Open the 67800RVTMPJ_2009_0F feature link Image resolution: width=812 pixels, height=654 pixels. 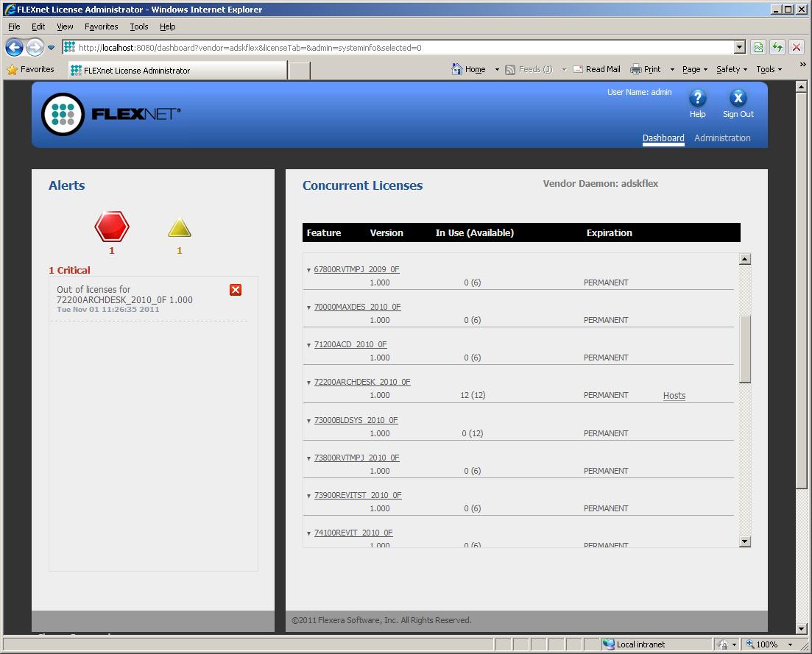(357, 269)
